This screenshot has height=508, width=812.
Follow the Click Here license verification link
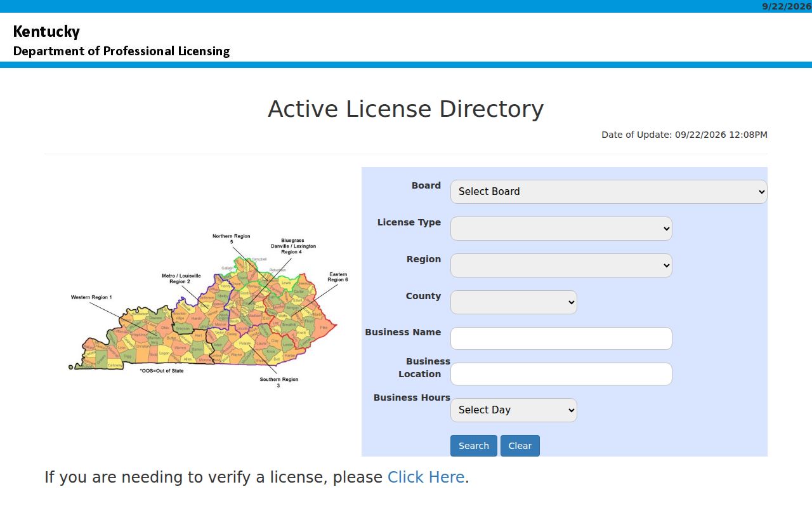pyautogui.click(x=426, y=478)
